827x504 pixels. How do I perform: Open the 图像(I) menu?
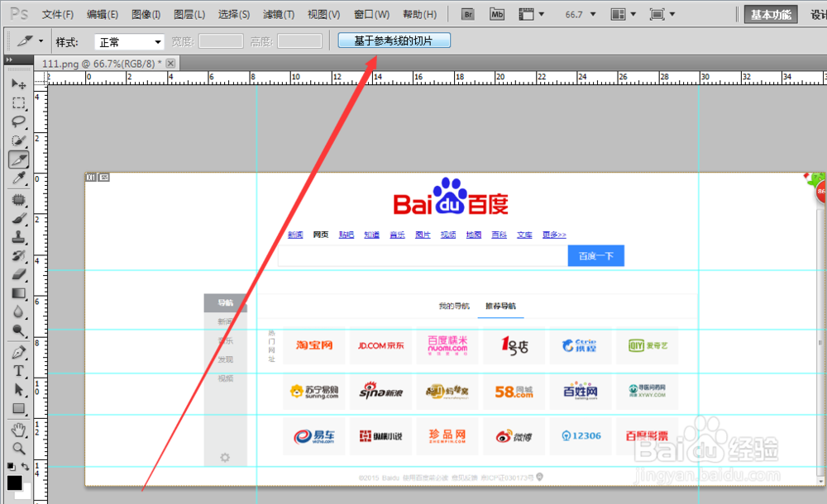(146, 14)
